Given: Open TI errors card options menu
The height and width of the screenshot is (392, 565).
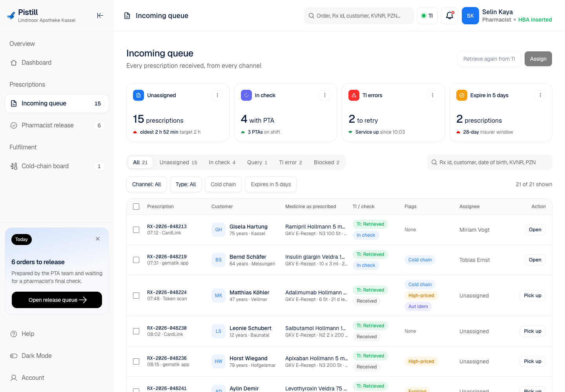Looking at the screenshot, I should [x=433, y=95].
